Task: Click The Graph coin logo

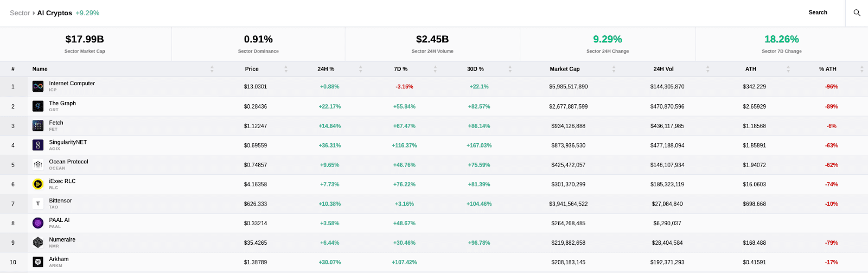Action: [38, 106]
